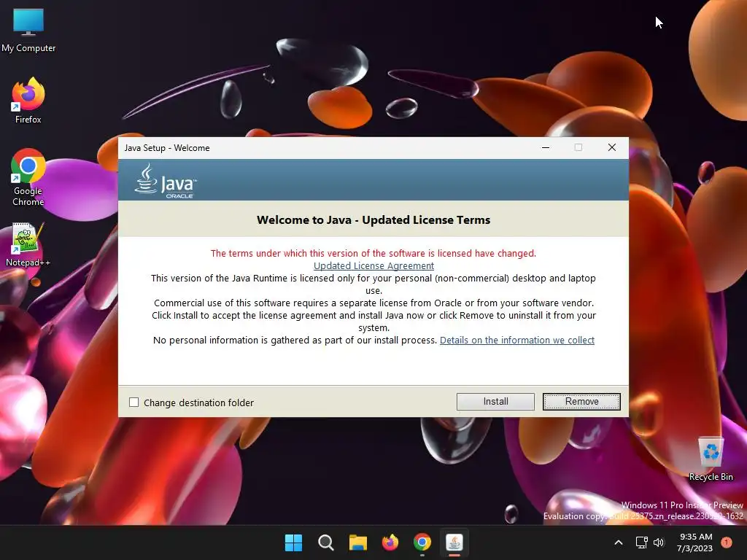Select the Firefox desktop shortcut

pos(28,101)
